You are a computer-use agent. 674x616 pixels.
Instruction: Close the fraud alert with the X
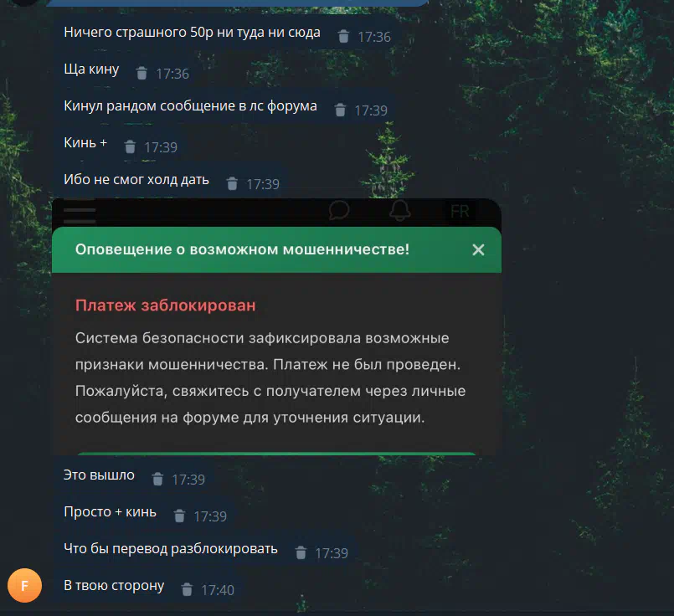(x=478, y=250)
